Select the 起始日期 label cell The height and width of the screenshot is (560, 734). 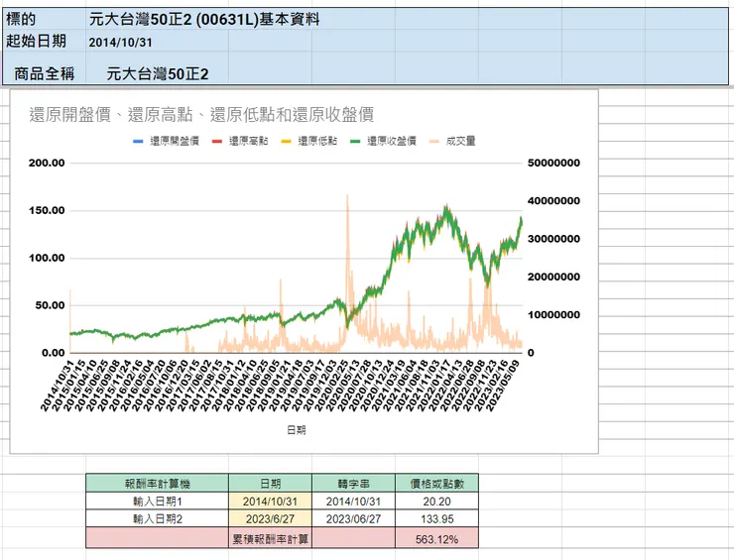(x=44, y=42)
